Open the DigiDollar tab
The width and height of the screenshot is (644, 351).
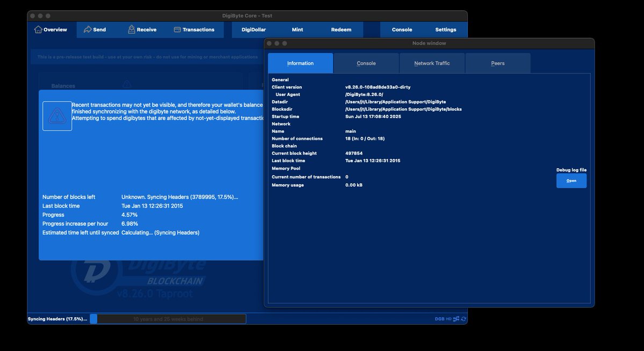pyautogui.click(x=254, y=30)
